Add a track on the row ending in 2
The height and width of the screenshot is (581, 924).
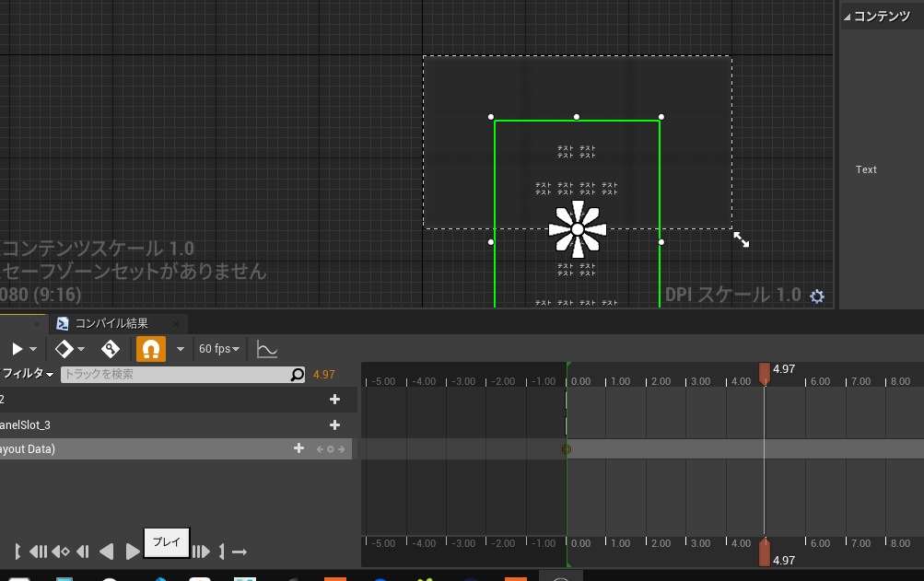pyautogui.click(x=334, y=399)
